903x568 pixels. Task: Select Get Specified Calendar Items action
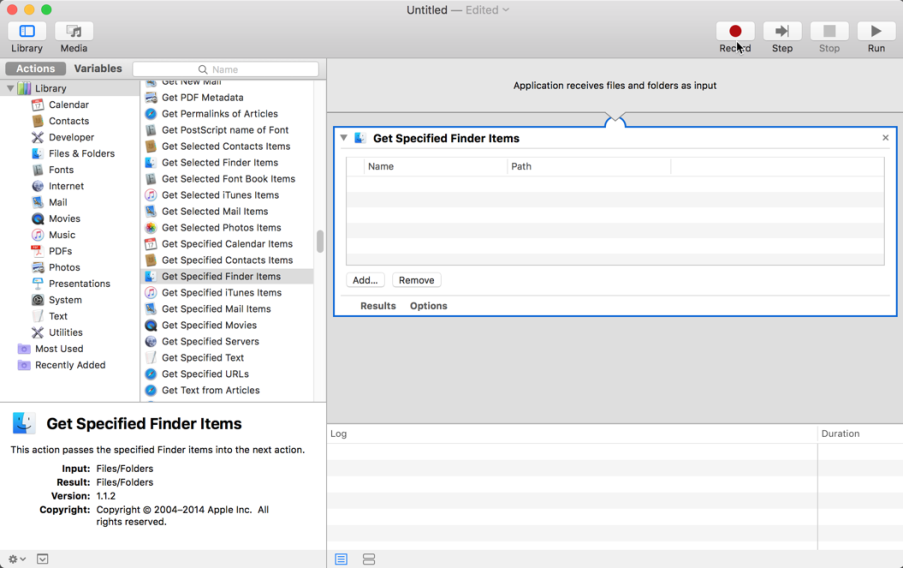coord(227,244)
